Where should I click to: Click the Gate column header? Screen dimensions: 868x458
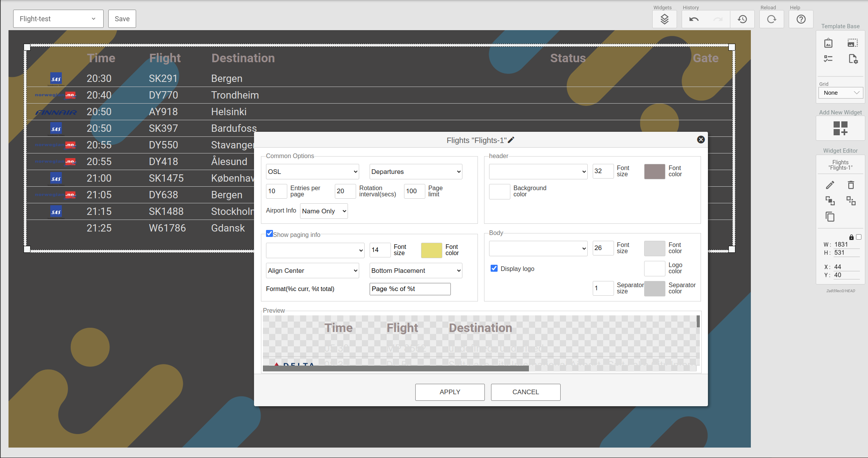coord(706,58)
